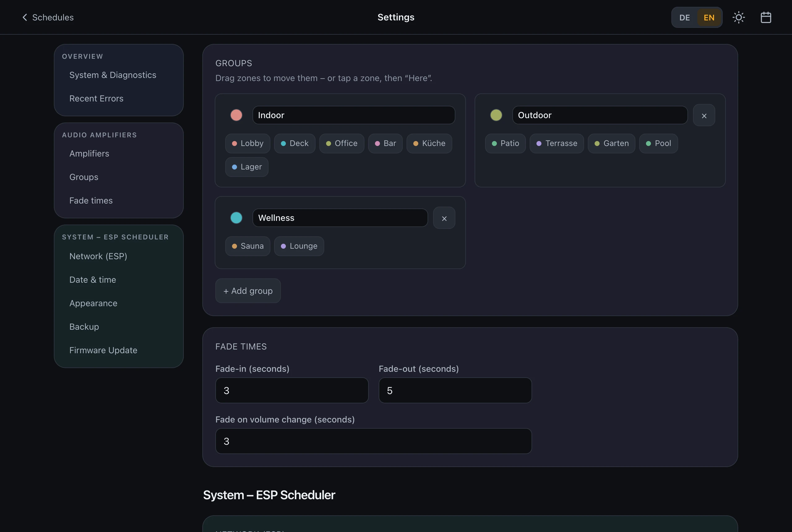Select the Küche zone chip
792x532 pixels.
(429, 144)
